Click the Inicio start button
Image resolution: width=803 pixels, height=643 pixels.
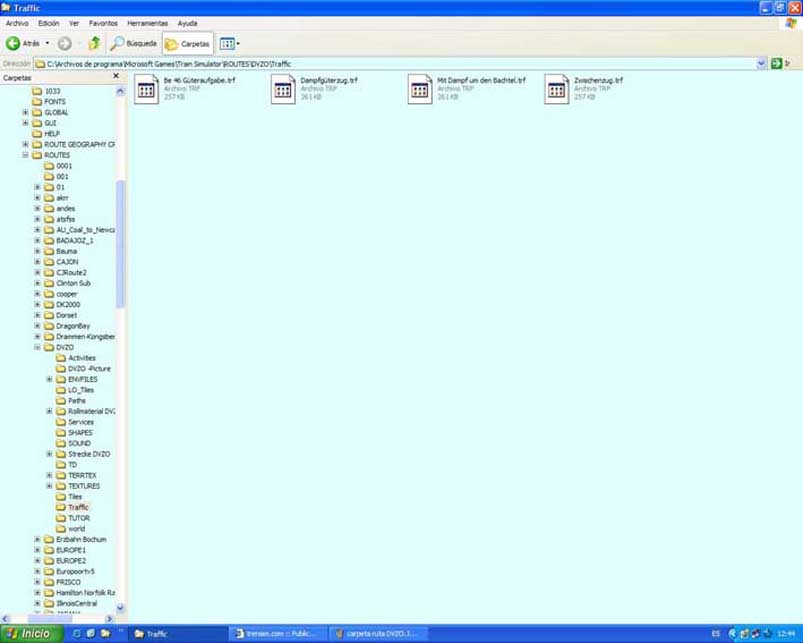(x=29, y=634)
